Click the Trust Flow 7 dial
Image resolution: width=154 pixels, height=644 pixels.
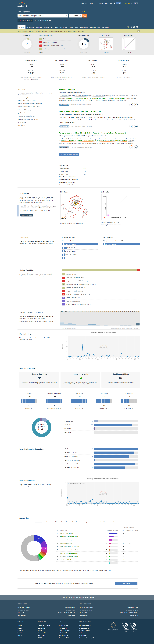(27, 44)
